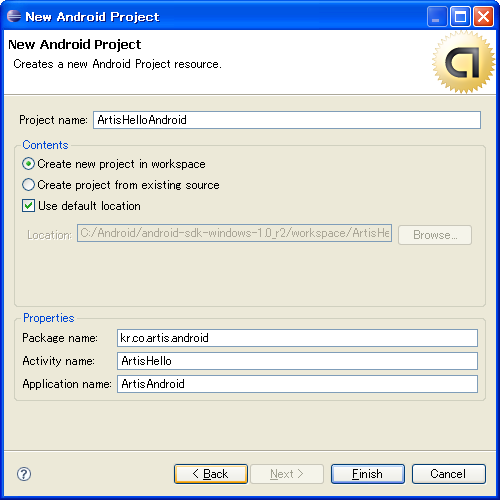This screenshot has height=500, width=500.
Task: Click the Application name field
Action: click(297, 384)
